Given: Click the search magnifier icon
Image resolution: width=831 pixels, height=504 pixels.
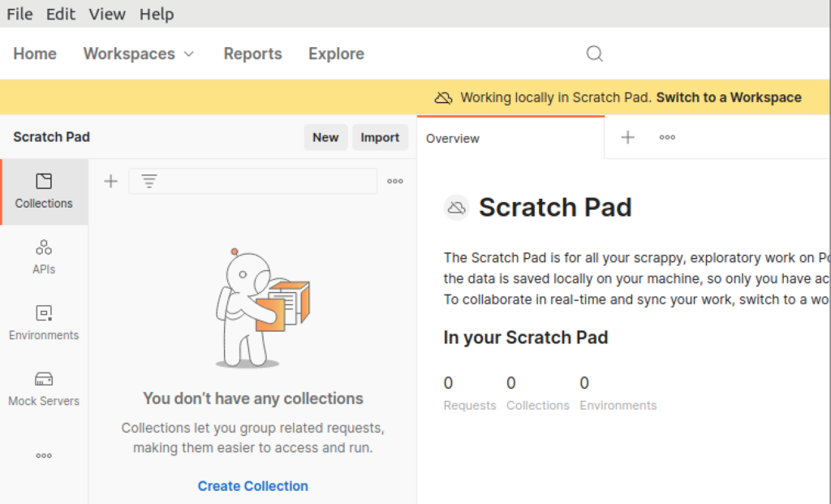Looking at the screenshot, I should coord(595,54).
